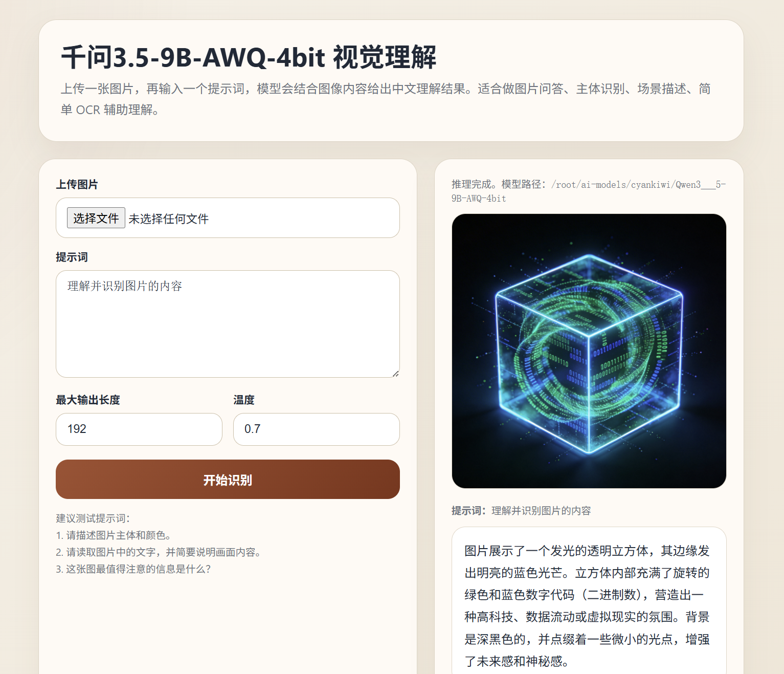Click the 上传图片 label

pyautogui.click(x=77, y=184)
